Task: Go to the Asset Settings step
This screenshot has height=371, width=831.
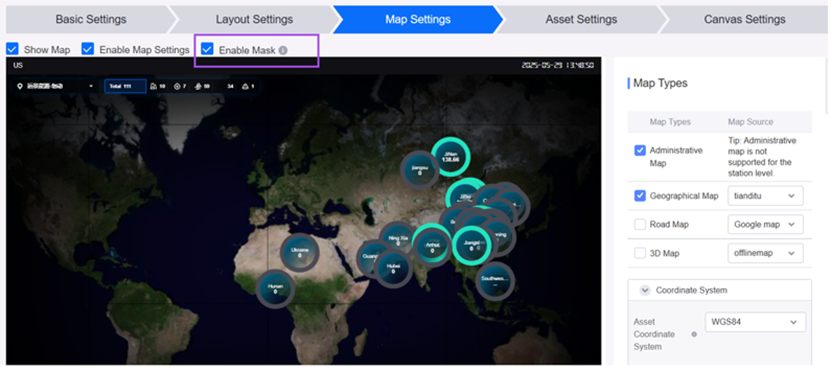Action: coord(581,20)
